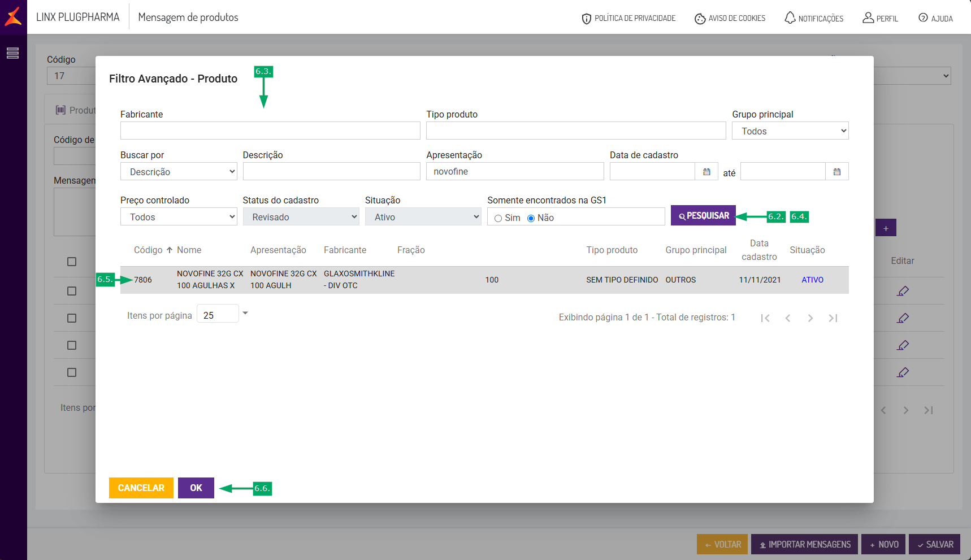Click the Tipo produto input field
The width and height of the screenshot is (971, 560).
pyautogui.click(x=576, y=131)
